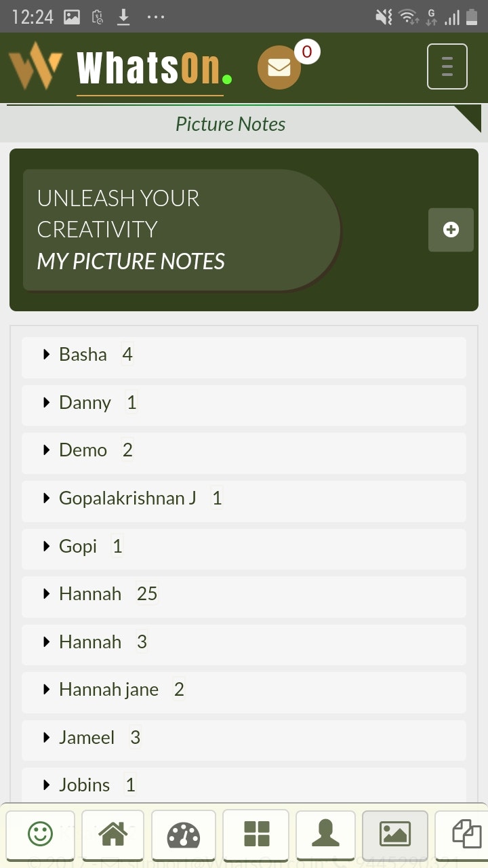Open the profile person icon
The height and width of the screenshot is (868, 488).
click(x=325, y=833)
